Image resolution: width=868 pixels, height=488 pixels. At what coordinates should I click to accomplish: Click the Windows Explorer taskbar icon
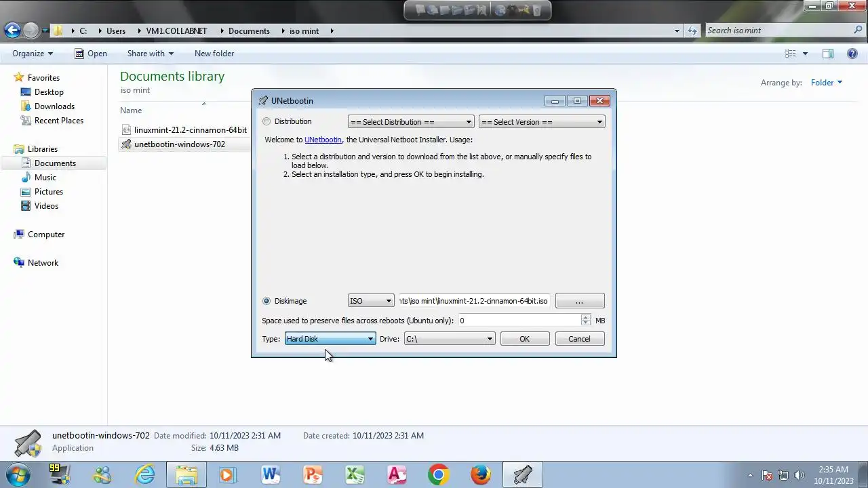click(x=186, y=474)
